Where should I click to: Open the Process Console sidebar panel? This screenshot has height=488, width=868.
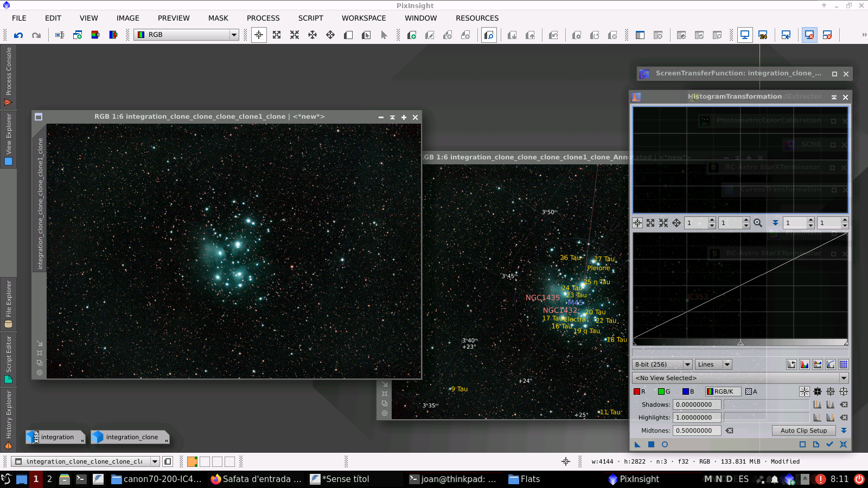8,76
